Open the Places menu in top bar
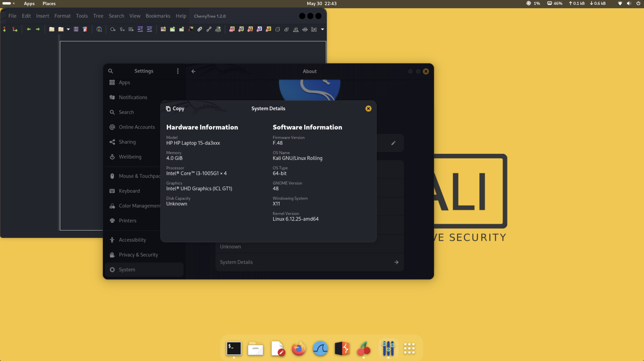Image resolution: width=644 pixels, height=361 pixels. pyautogui.click(x=49, y=3)
